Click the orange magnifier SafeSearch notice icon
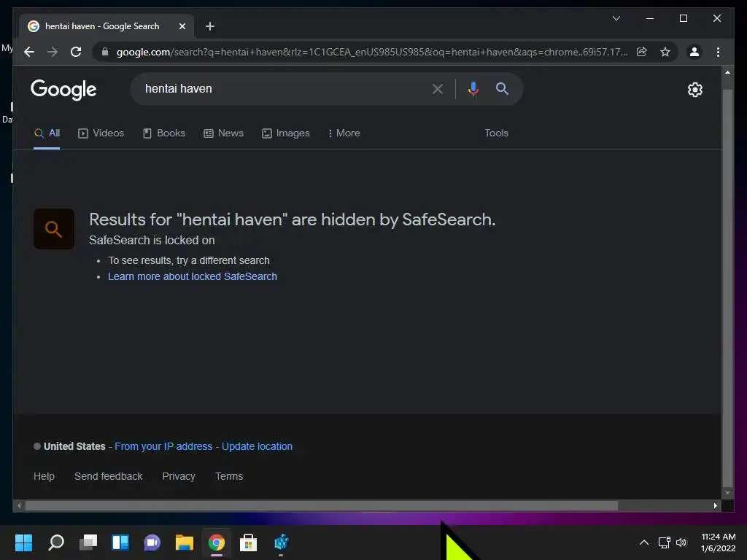Screen dimensions: 747x560 click(54, 229)
